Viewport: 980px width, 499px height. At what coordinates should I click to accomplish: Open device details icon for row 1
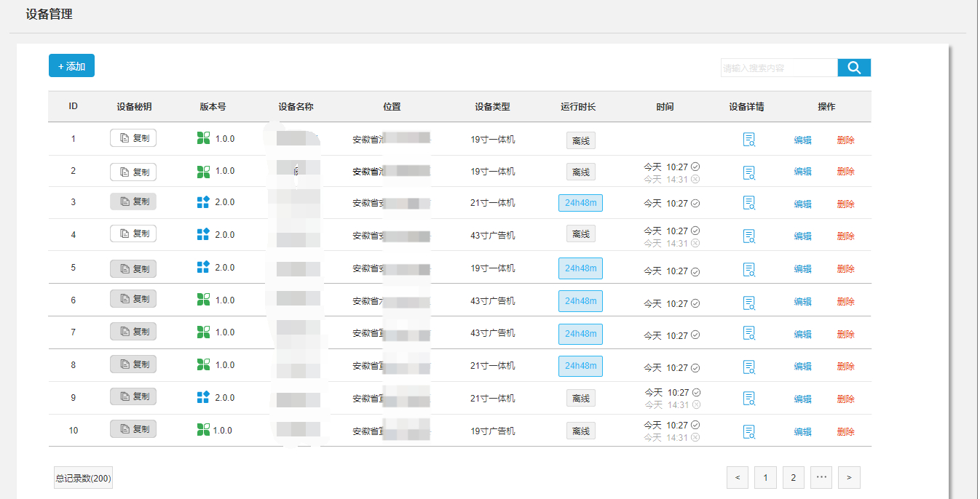click(x=748, y=140)
